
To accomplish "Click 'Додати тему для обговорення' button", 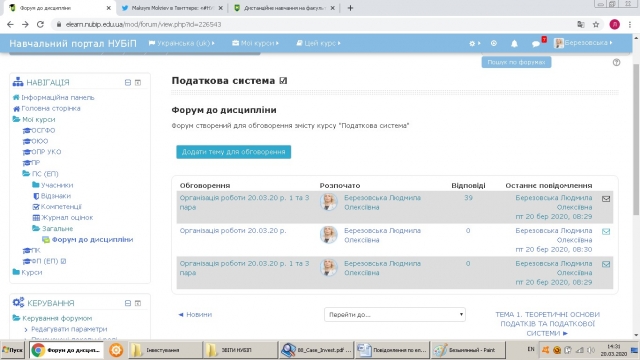I will point(233,152).
